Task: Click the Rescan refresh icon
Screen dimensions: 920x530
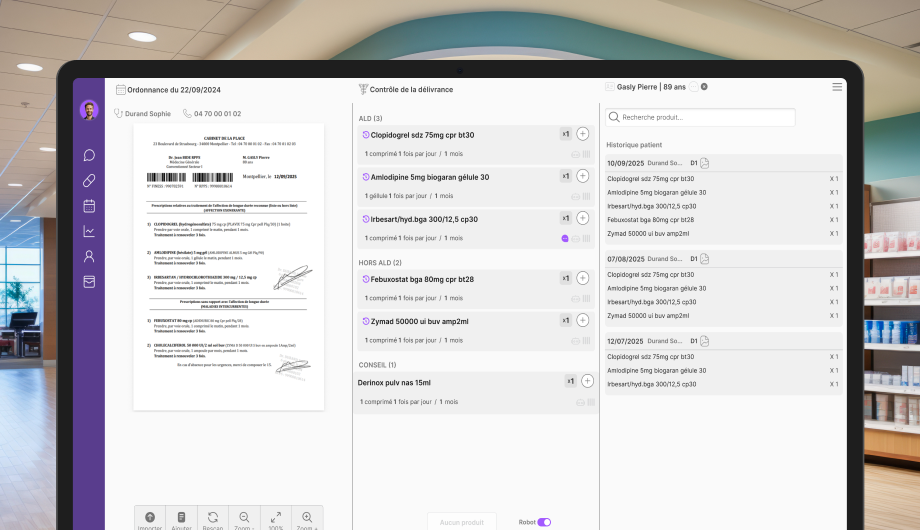Action: click(x=213, y=518)
